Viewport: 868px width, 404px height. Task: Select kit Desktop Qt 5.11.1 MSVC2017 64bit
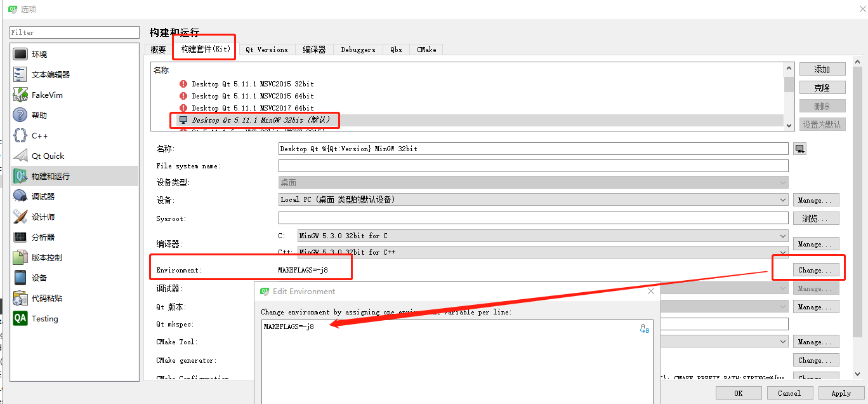pos(253,108)
